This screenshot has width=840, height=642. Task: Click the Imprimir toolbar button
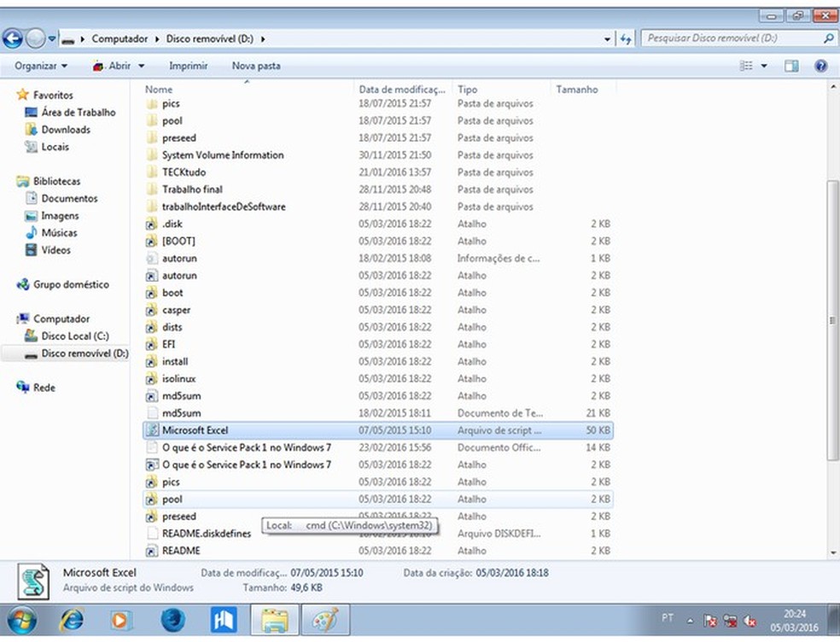[x=188, y=66]
